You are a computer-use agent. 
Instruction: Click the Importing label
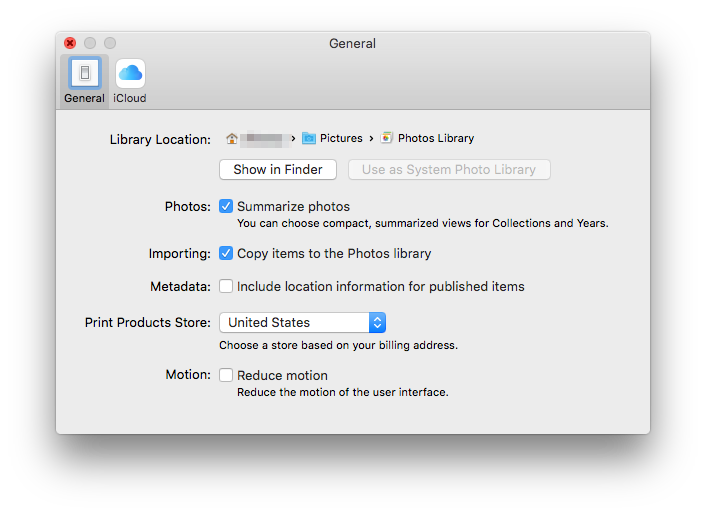point(180,254)
